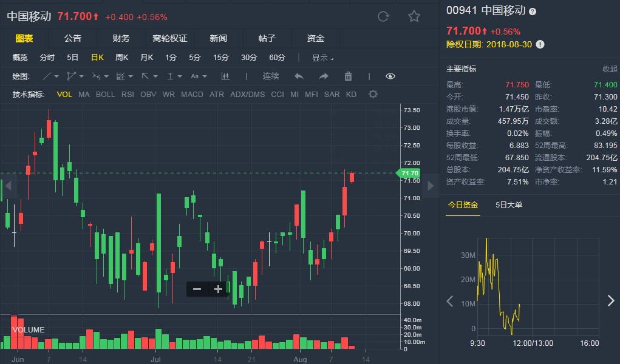Viewport: 620px width, 364px height.
Task: Click the CCI indicator label
Action: coord(278,95)
